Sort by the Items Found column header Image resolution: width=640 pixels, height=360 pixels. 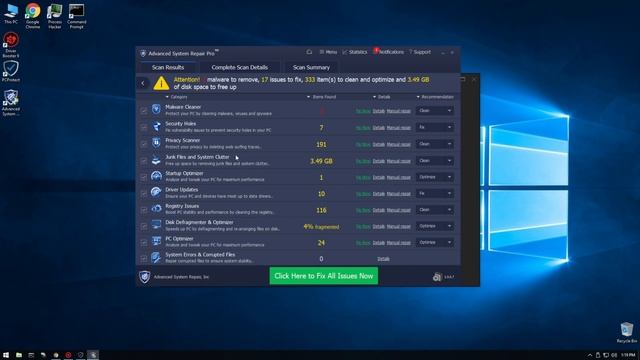point(321,97)
